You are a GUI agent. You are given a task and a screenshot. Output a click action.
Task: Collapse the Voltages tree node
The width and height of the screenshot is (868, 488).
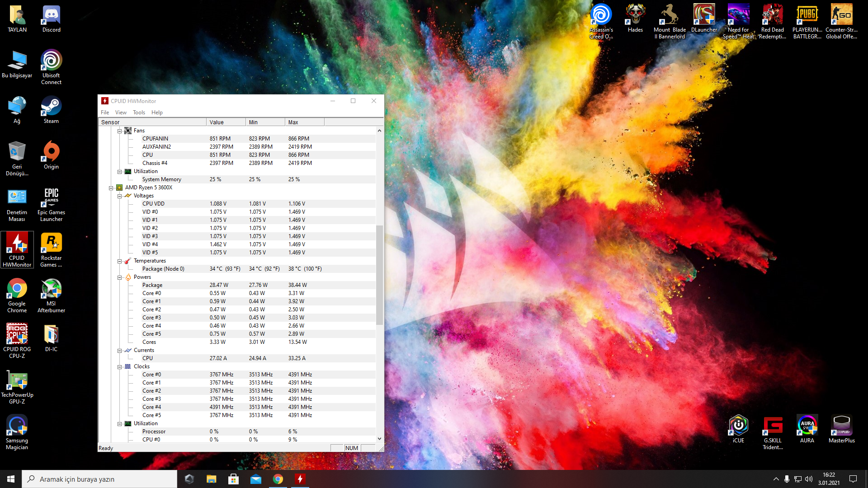[120, 196]
